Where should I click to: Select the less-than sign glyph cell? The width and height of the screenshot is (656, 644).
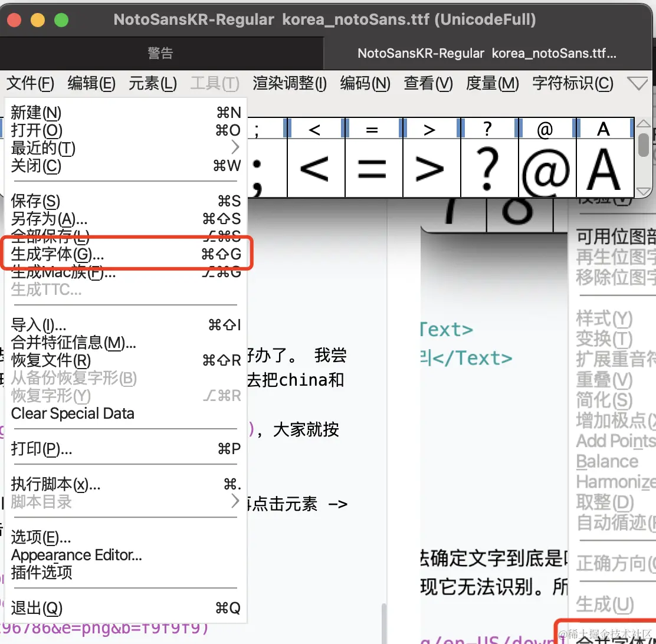pyautogui.click(x=316, y=167)
